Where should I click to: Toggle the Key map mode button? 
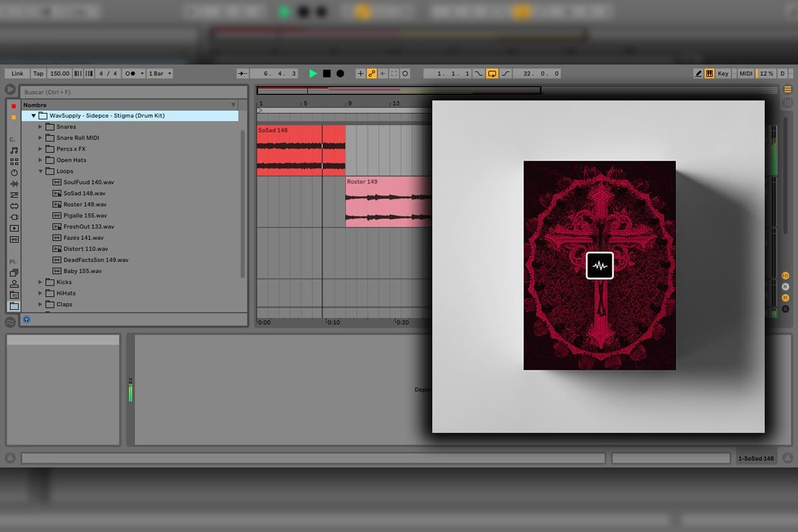(x=723, y=73)
